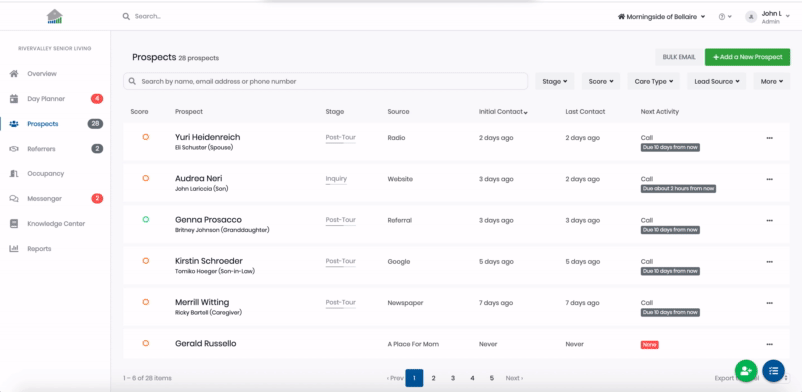Go to pagination page 4
The width and height of the screenshot is (802, 392).
click(472, 378)
